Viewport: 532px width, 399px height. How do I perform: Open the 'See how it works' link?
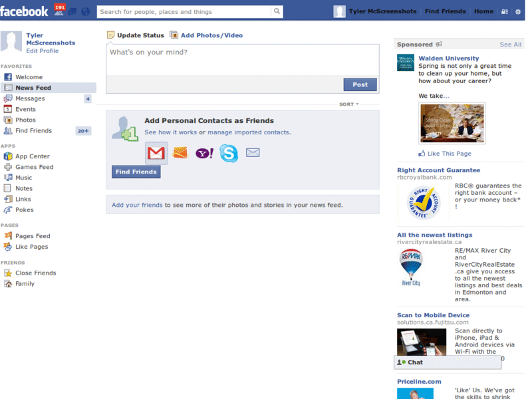[171, 132]
